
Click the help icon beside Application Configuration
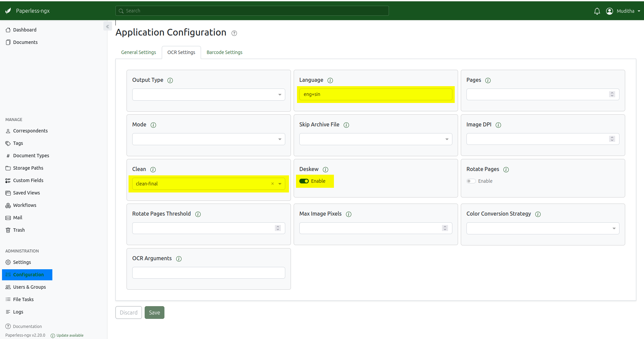pos(234,33)
